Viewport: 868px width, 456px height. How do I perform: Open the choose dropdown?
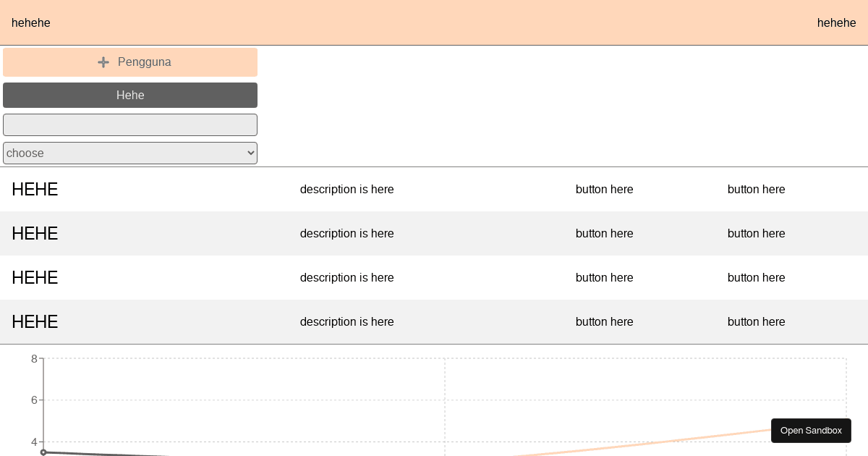click(x=130, y=153)
